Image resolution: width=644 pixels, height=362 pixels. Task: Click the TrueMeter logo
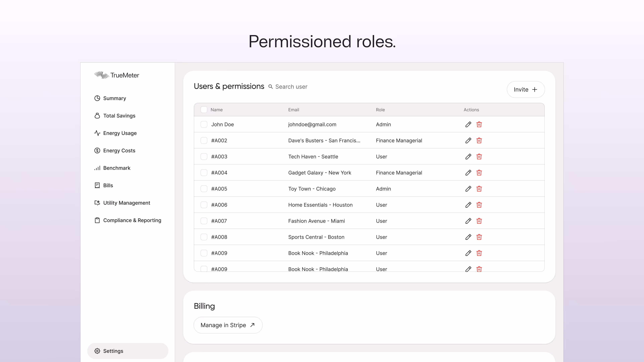[117, 75]
